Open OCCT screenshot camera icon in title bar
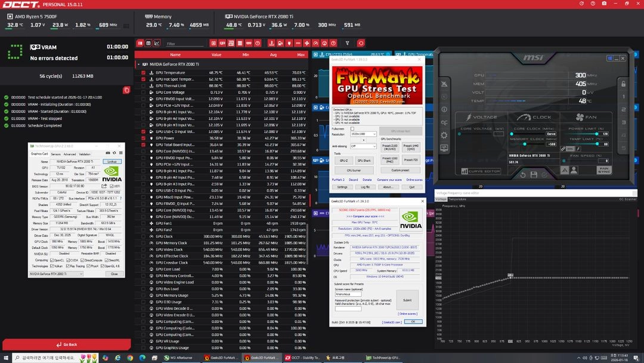 603,4
